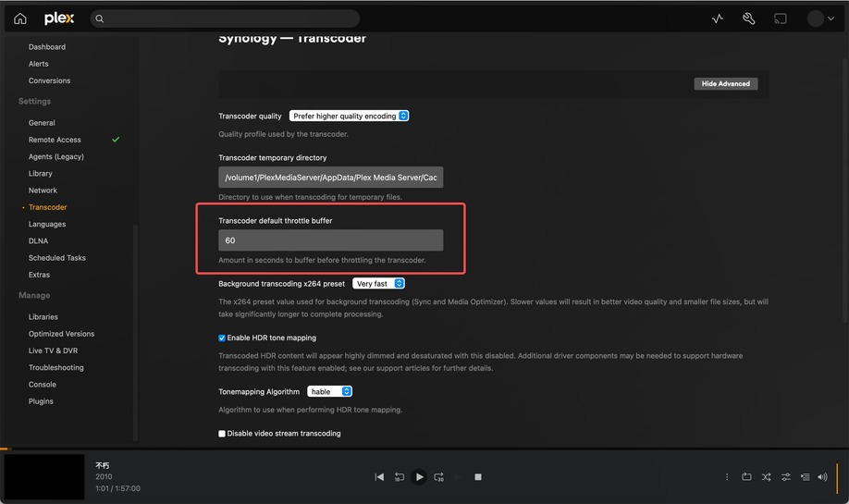
Task: Toggle shuffle in player bar
Action: tap(766, 477)
